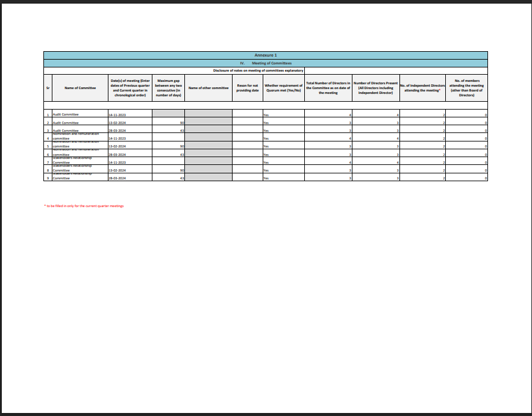This screenshot has height=416, width=532.
Task: Click grey 'Name of other committee' cell in row 1
Action: point(208,113)
